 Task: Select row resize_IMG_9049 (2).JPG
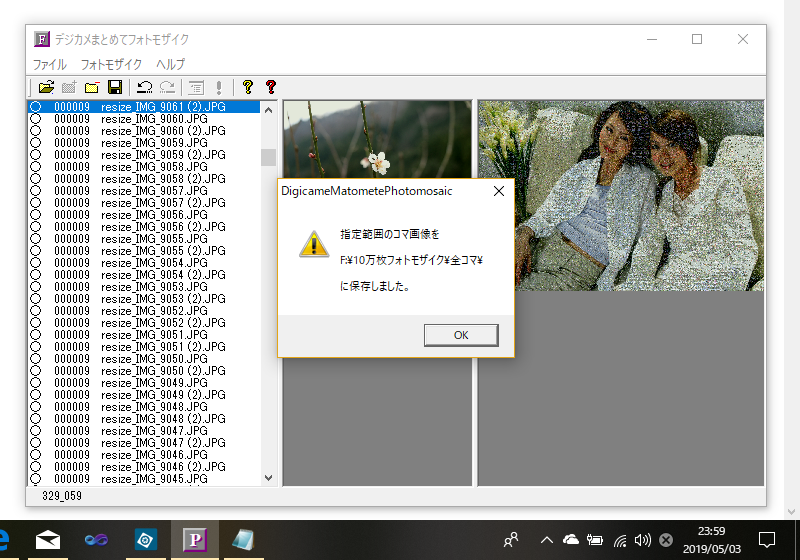point(144,394)
